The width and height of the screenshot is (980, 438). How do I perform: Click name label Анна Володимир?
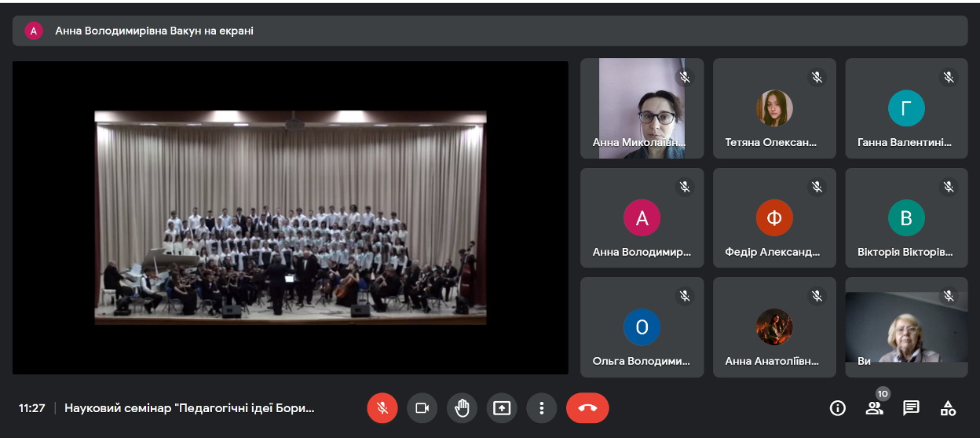642,253
